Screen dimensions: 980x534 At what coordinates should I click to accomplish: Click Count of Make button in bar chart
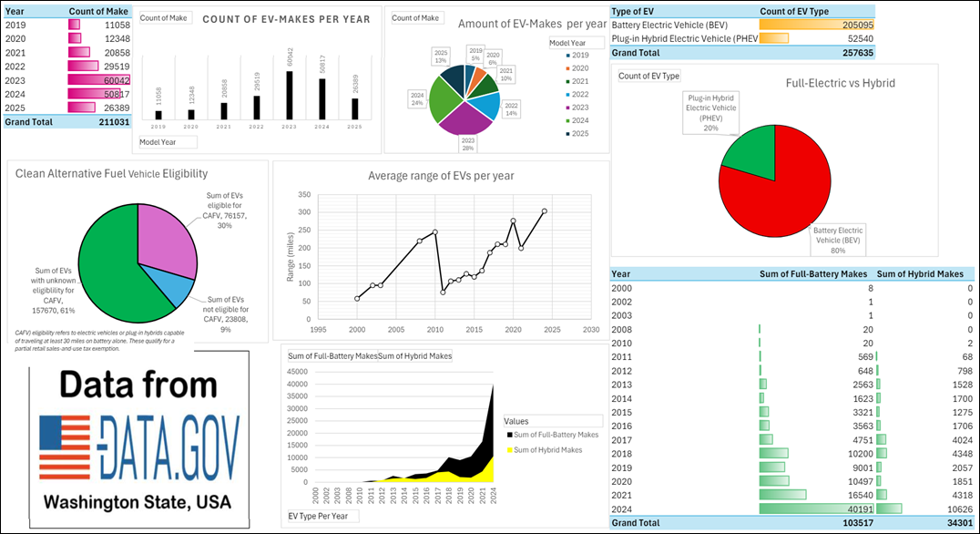[168, 17]
